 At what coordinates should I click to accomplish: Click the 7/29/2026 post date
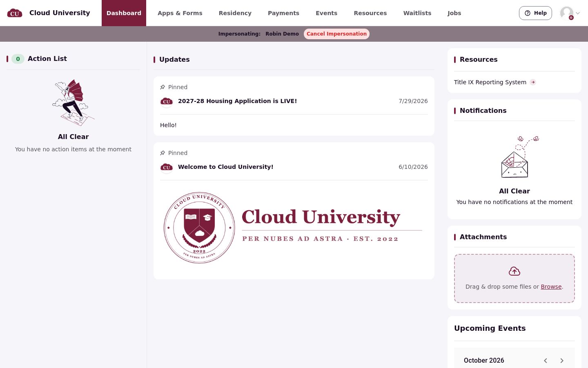coord(413,101)
